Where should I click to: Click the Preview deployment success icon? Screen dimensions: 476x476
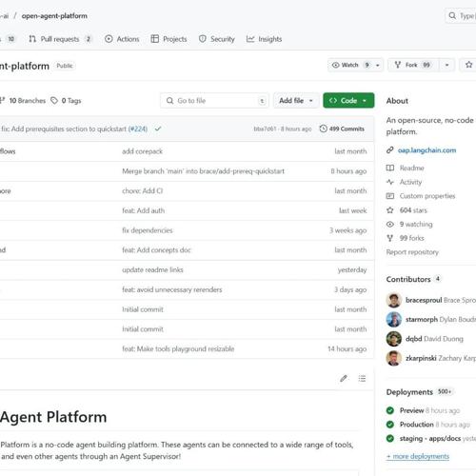point(390,410)
